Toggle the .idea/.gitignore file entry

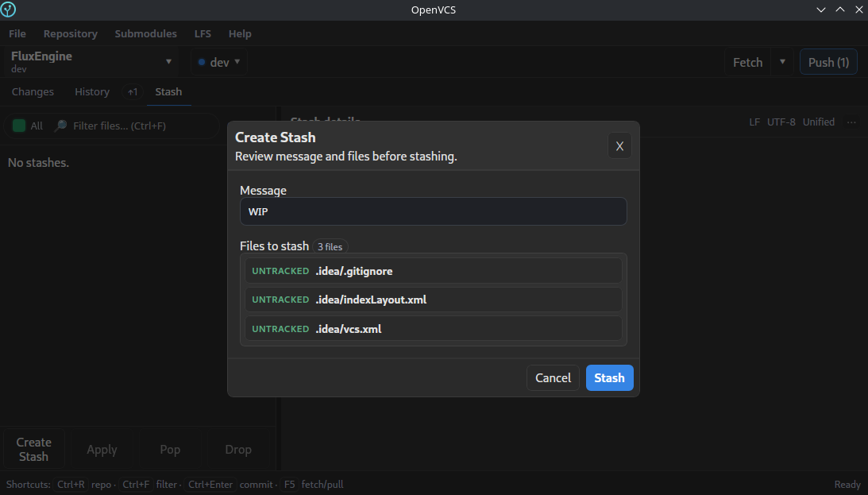(x=434, y=270)
